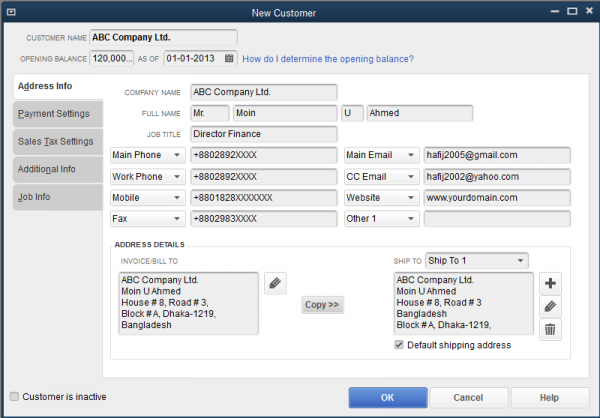This screenshot has width=600, height=418.
Task: Focus the Customer Name input field
Action: (163, 38)
